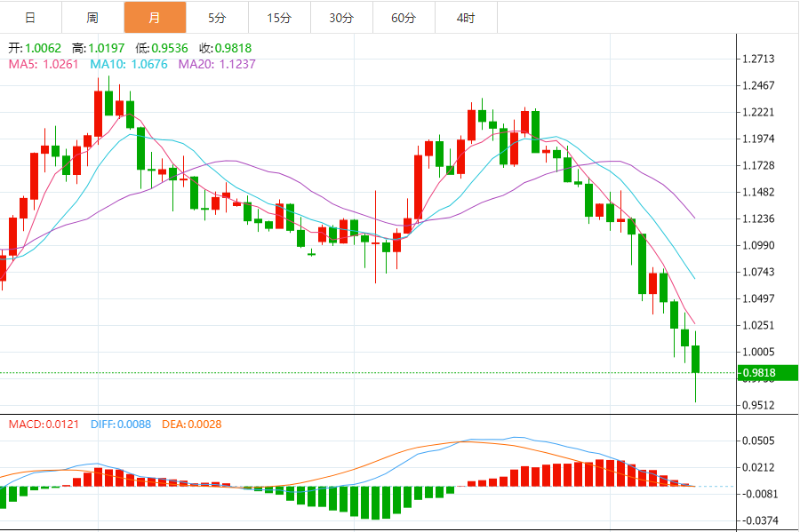Click the DEA:0.0028 label
Image resolution: width=800 pixels, height=532 pixels.
click(192, 425)
